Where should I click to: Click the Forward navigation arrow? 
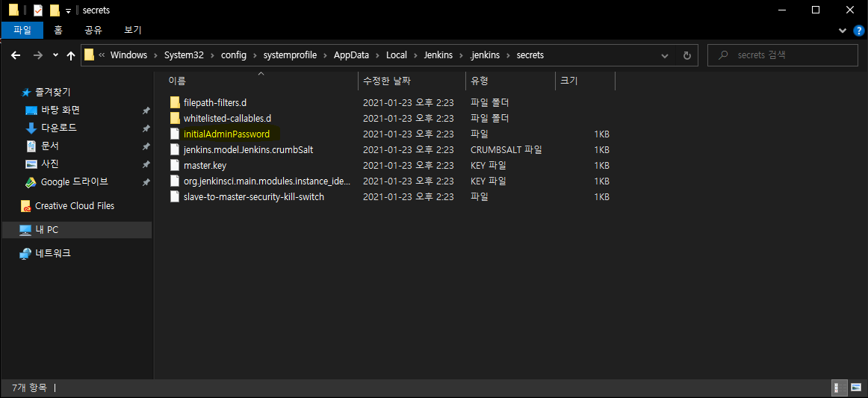(x=37, y=55)
